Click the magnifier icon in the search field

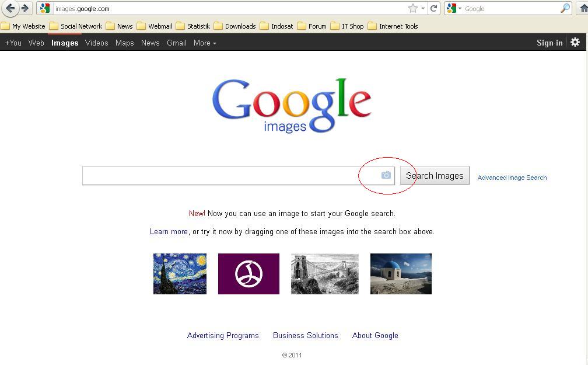coord(565,9)
